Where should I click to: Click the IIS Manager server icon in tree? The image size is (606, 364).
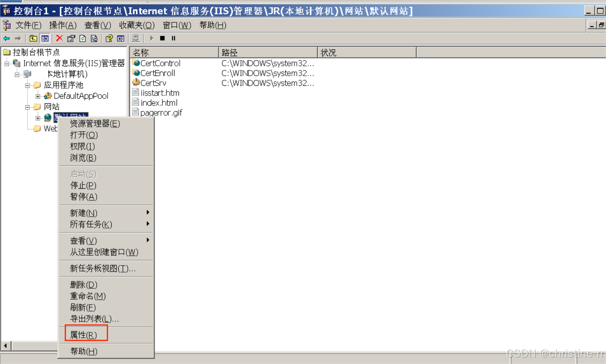17,63
